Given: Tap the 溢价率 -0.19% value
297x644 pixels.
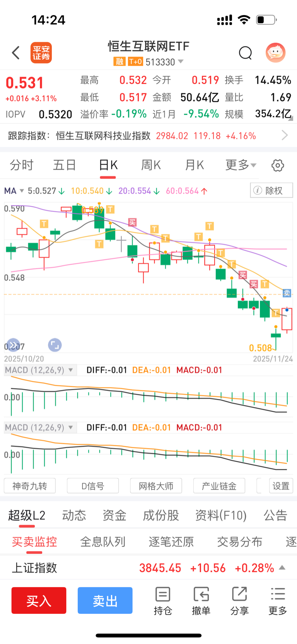Looking at the screenshot, I should point(129,114).
